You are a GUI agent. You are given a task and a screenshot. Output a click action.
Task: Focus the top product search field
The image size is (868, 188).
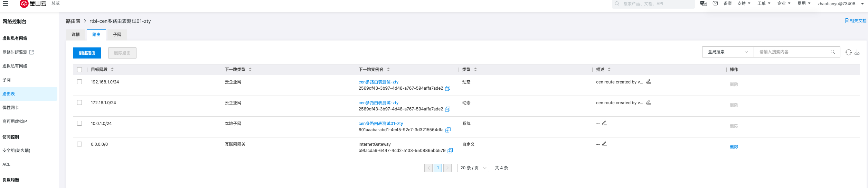pos(653,4)
